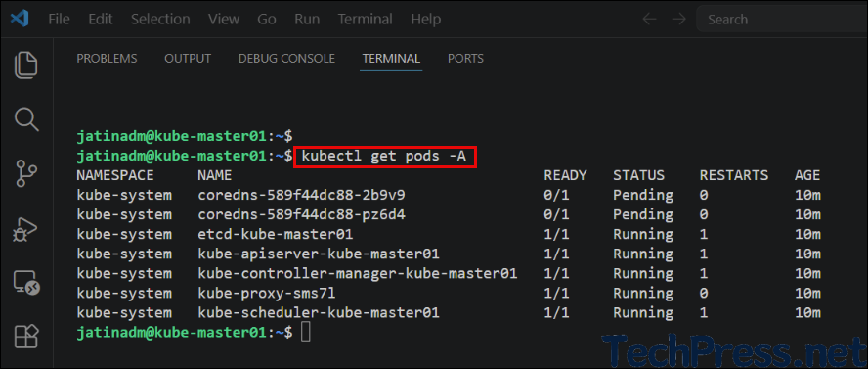Click restarts value for kube-scheduler-kube-master01
Viewport: 868px width, 369px height.
click(704, 313)
